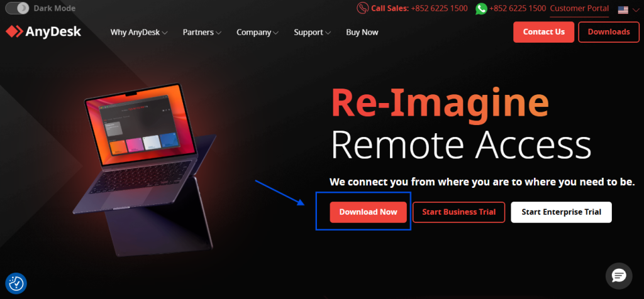Screen dimensions: 644x299
Task: Click the Contact Us button
Action: (x=543, y=32)
